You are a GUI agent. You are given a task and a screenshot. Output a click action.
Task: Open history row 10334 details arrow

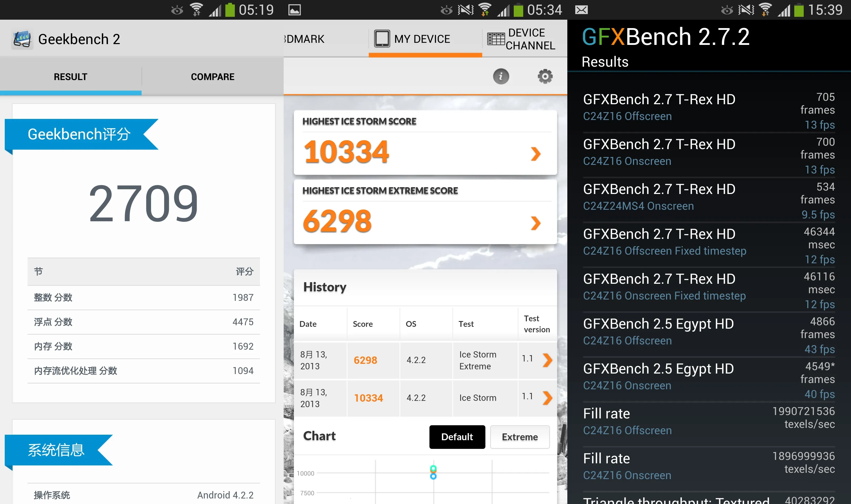coord(547,398)
